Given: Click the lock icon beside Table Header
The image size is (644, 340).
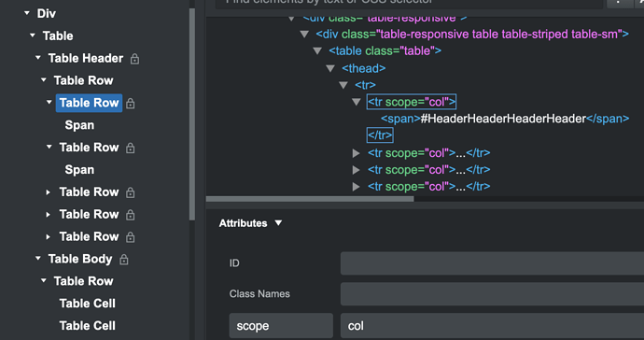Looking at the screenshot, I should [134, 59].
